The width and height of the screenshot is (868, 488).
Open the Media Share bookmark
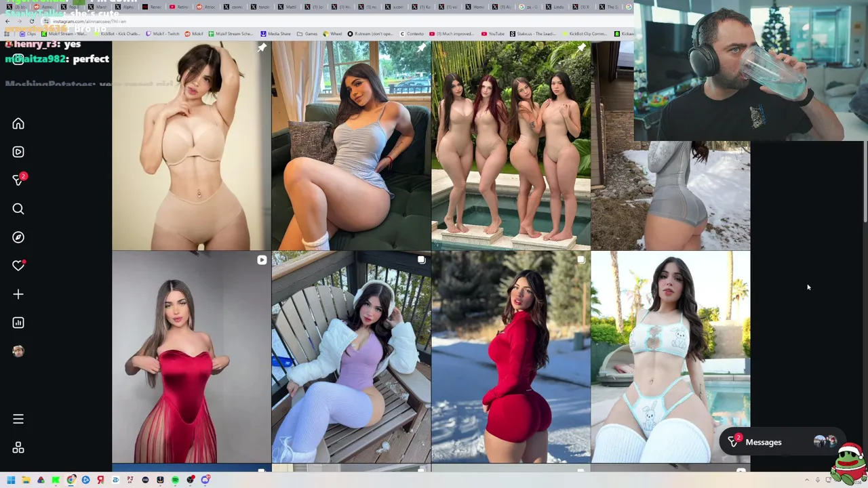275,34
